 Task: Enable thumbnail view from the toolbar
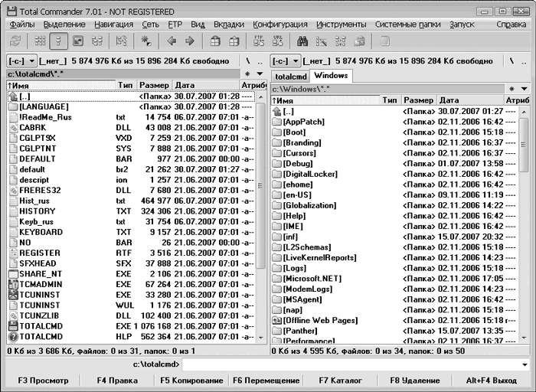tap(78, 41)
